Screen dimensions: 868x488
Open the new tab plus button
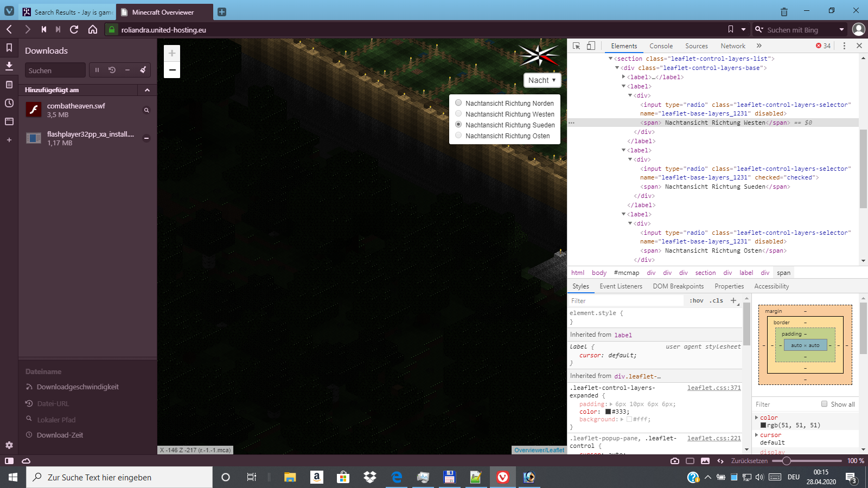222,12
